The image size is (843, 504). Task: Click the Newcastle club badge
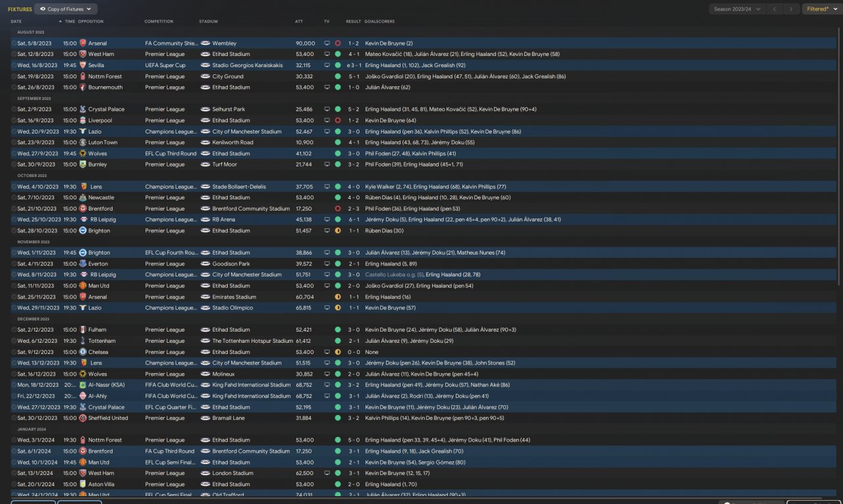[x=82, y=197]
